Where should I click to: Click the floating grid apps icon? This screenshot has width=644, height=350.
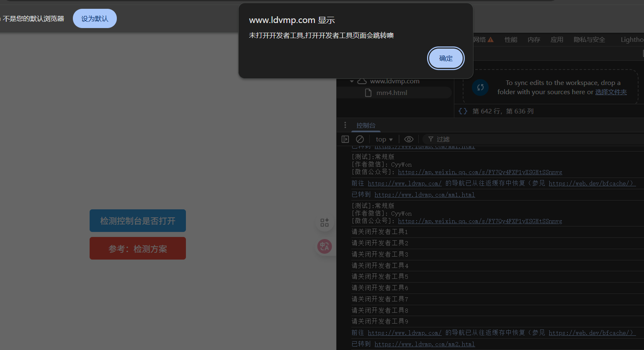click(x=325, y=222)
